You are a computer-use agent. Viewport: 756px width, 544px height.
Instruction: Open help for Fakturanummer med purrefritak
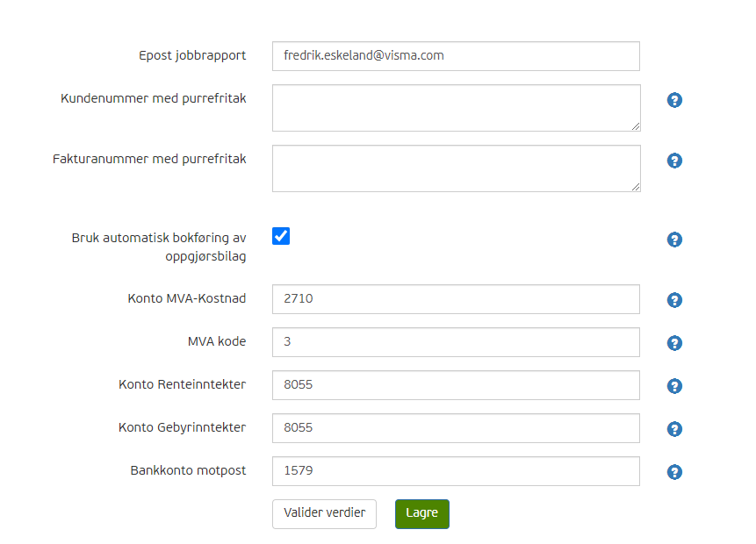[674, 161]
